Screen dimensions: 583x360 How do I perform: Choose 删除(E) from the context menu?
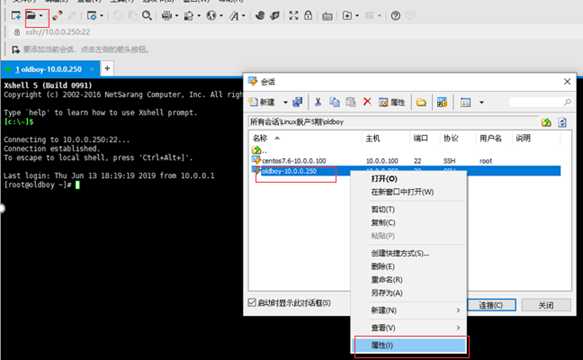pos(409,266)
